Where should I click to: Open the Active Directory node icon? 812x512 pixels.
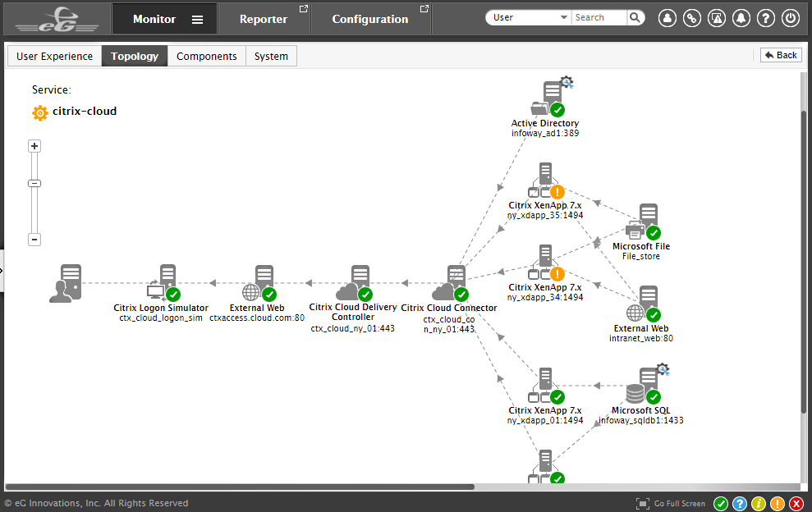tap(548, 99)
